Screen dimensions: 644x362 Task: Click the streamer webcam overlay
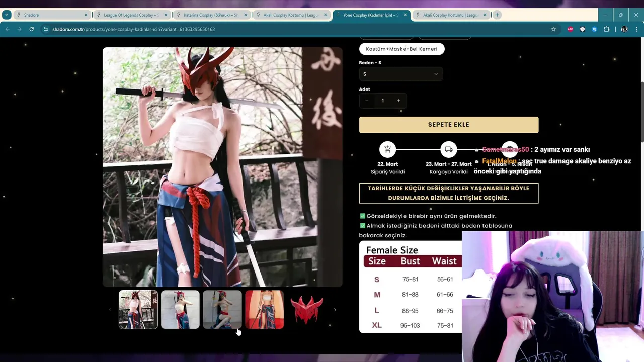point(552,297)
